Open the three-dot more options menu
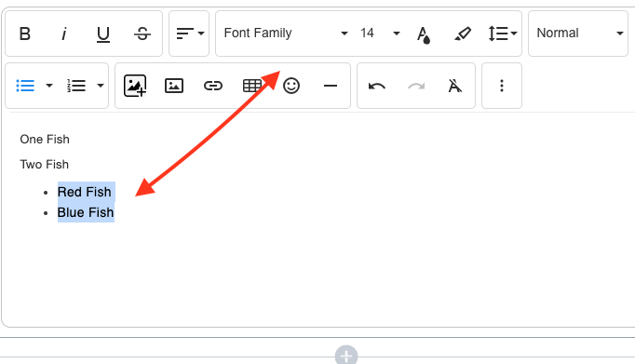This screenshot has height=364, width=635. pos(501,86)
